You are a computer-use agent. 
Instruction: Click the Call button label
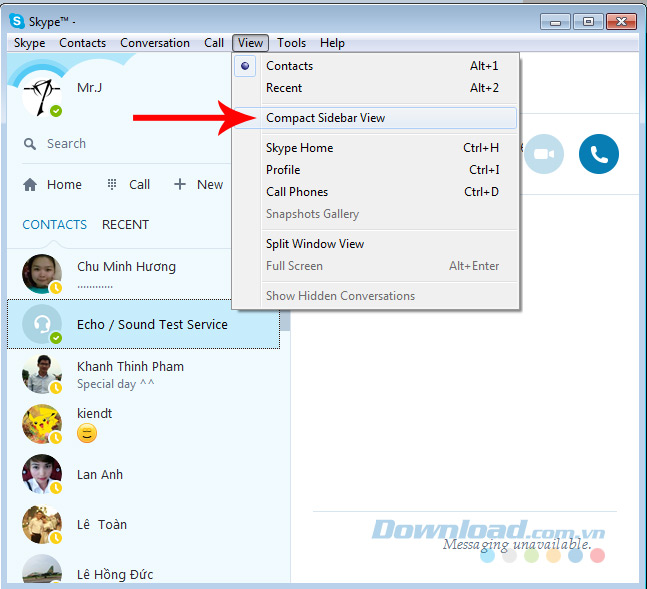[139, 185]
